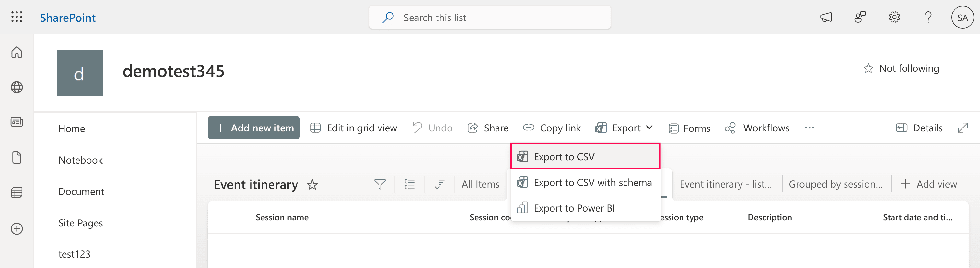Expand the ellipsis for more toolbar commands

[x=810, y=128]
